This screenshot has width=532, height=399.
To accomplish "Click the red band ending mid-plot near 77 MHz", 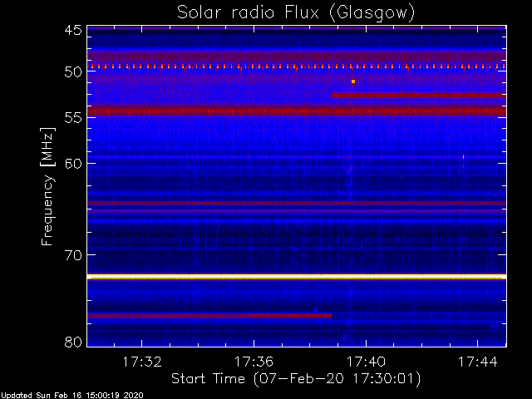I will point(209,316).
